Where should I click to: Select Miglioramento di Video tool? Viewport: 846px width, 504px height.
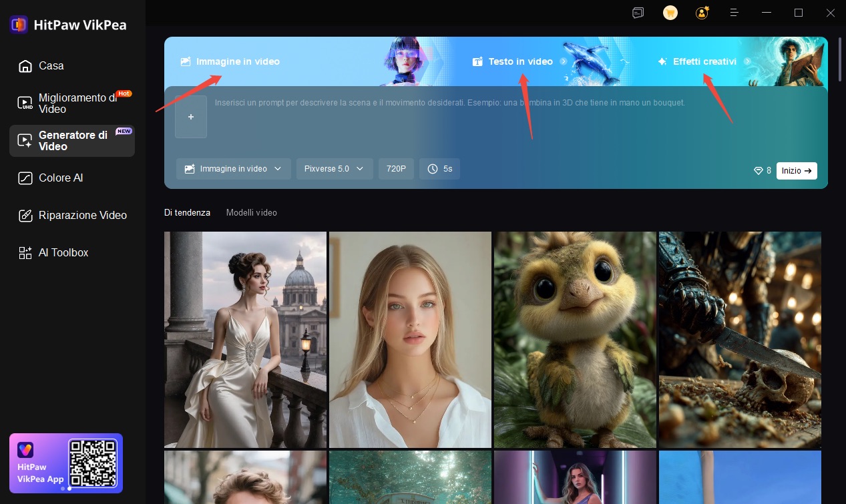73,103
